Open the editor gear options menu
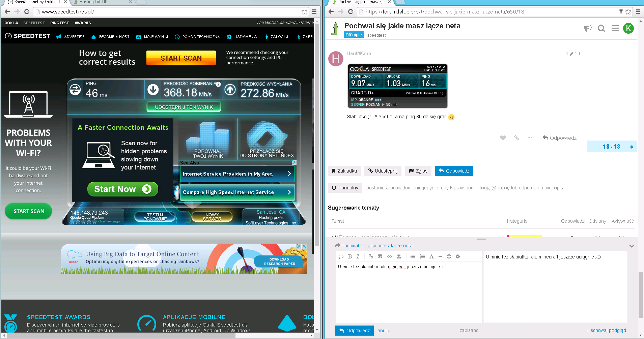Image resolution: width=644 pixels, height=339 pixels. 458,256
